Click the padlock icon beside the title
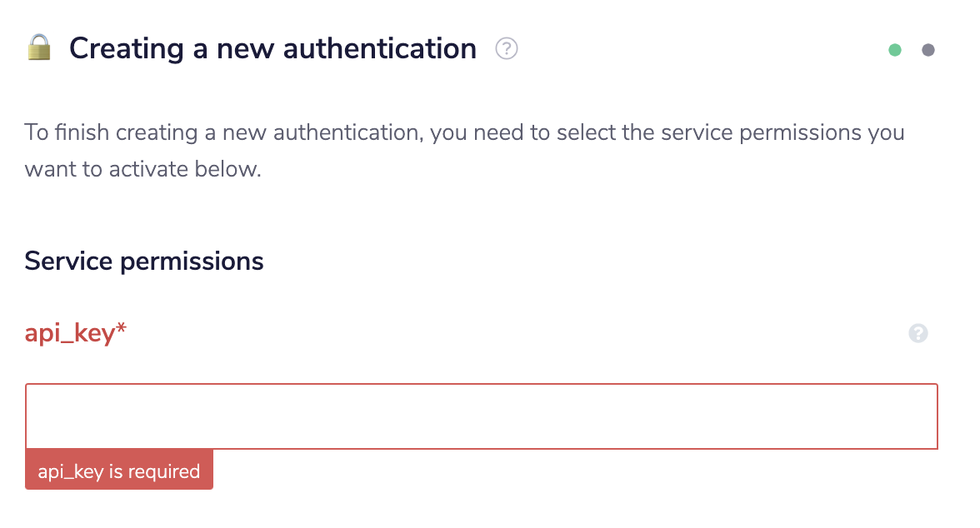This screenshot has height=528, width=980. (x=39, y=47)
